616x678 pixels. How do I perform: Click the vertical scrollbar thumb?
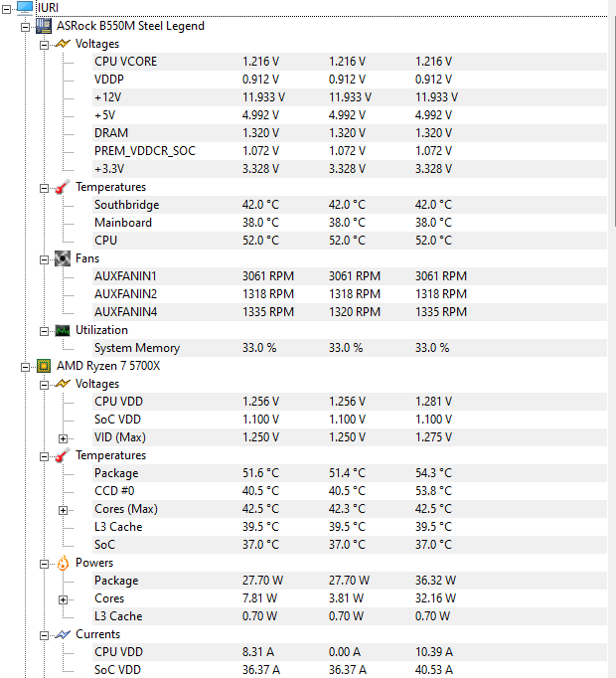tap(614, 121)
